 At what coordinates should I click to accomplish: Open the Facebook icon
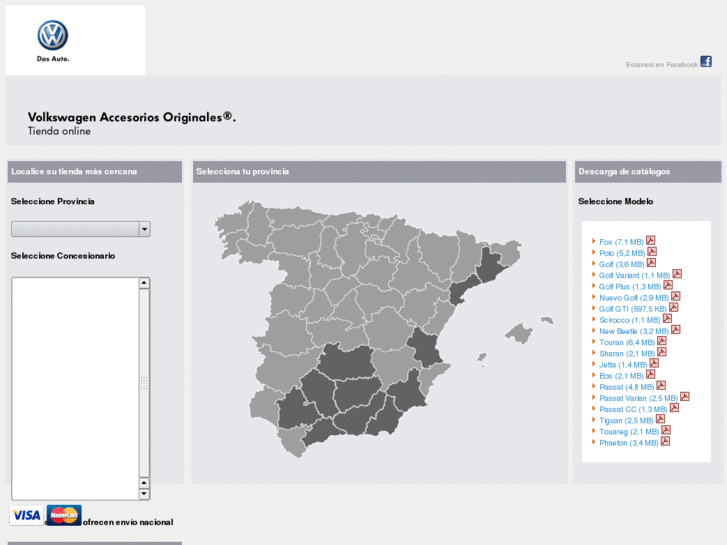706,62
